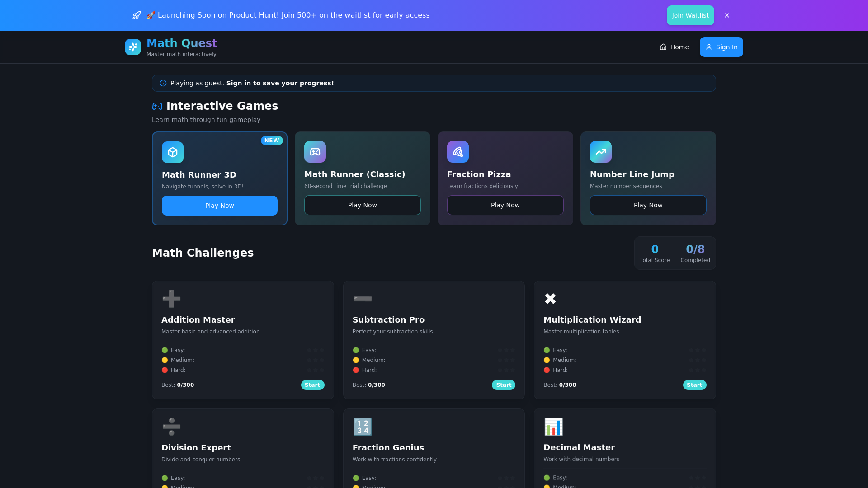Click the Fraction Genius numbers icon
Viewport: 868px width, 488px height.
pos(362,427)
